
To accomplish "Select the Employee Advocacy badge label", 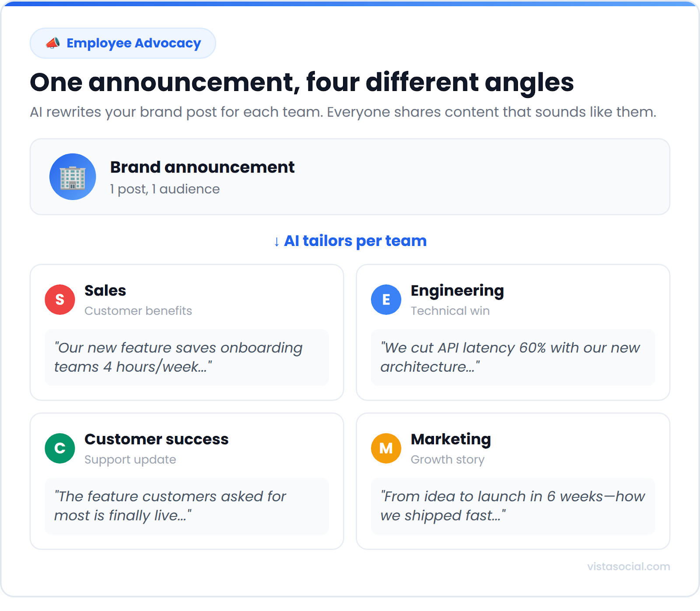I will click(x=133, y=43).
